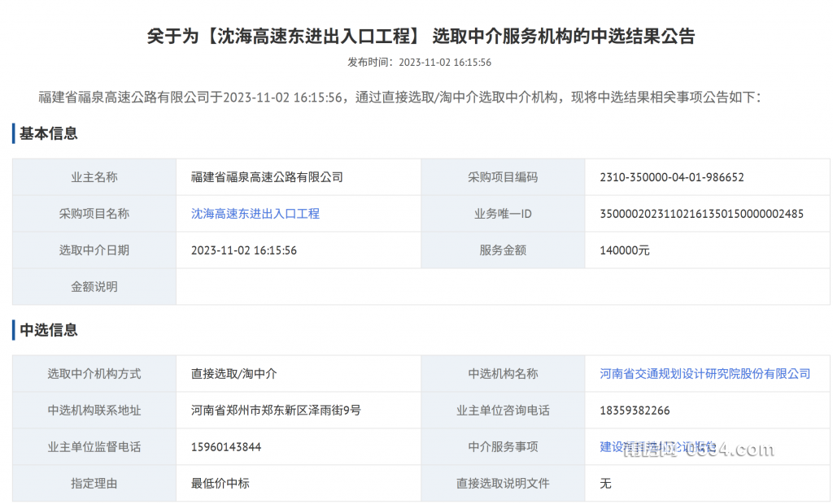833x504 pixels.
Task: Click the 业主名称 label cell
Action: [94, 177]
